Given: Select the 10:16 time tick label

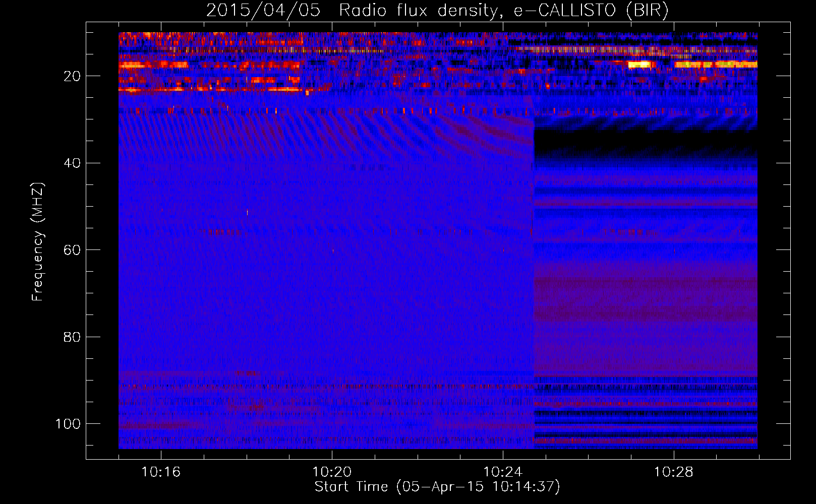Looking at the screenshot, I should coord(161,472).
